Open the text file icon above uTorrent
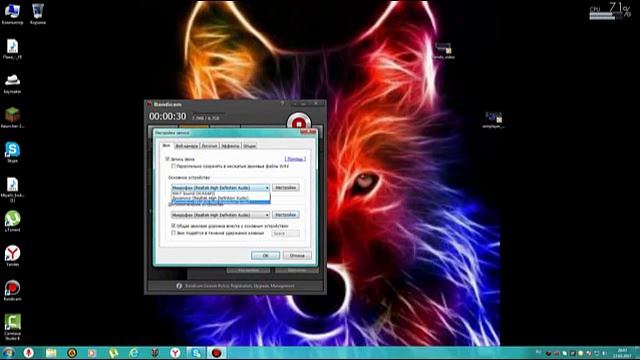The height and width of the screenshot is (360, 640). click(x=12, y=190)
